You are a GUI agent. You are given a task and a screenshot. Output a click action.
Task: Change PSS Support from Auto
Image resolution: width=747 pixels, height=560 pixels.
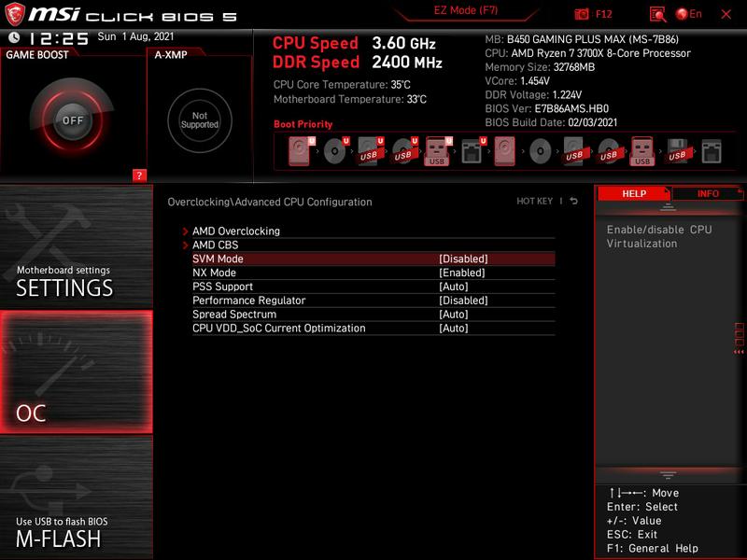pyautogui.click(x=373, y=287)
